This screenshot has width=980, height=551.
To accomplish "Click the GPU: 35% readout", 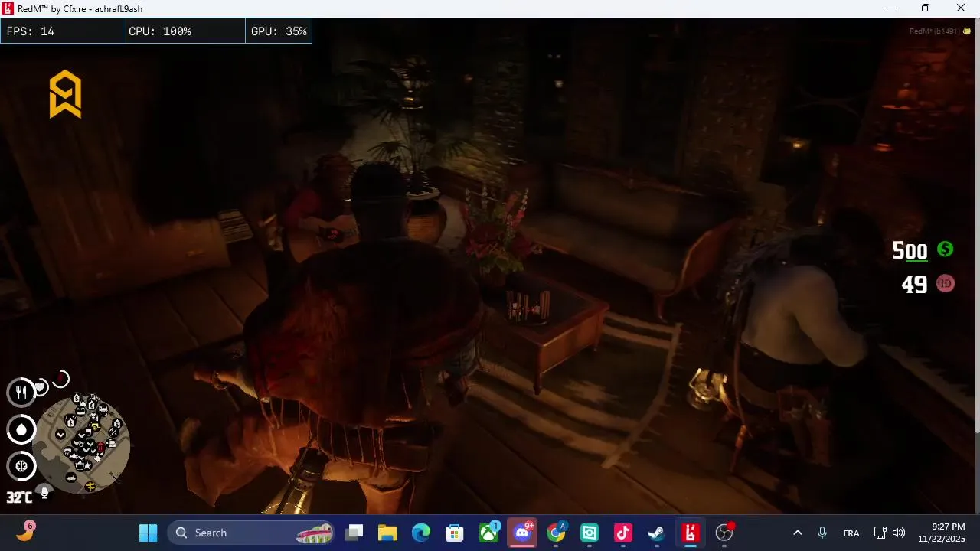I will click(279, 31).
